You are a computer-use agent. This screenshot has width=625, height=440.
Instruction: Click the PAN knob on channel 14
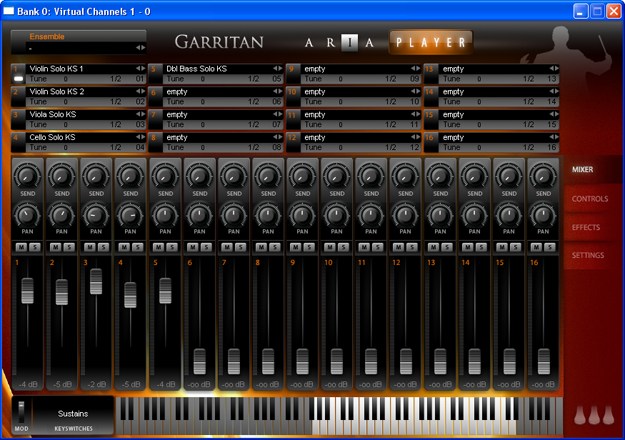tap(474, 215)
